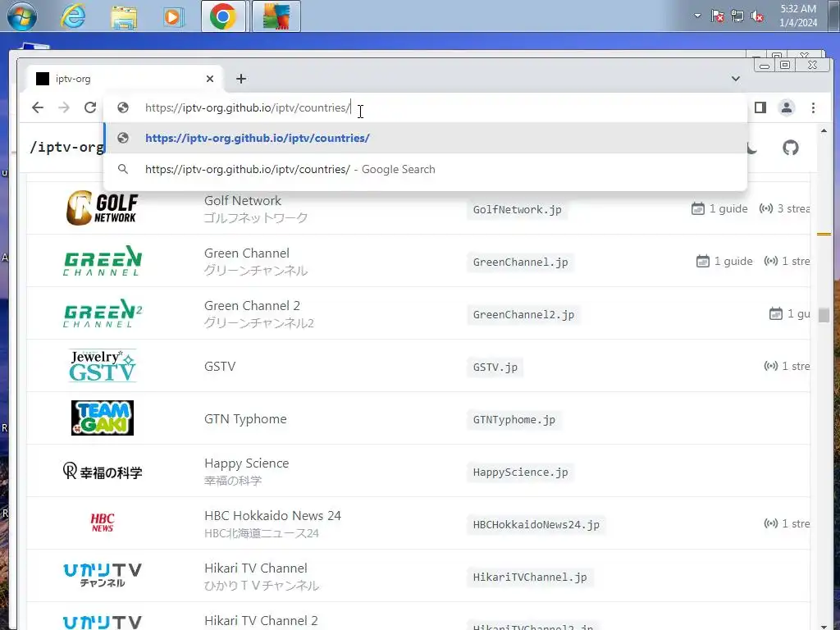Click the /iptv-org site title

pyautogui.click(x=66, y=148)
